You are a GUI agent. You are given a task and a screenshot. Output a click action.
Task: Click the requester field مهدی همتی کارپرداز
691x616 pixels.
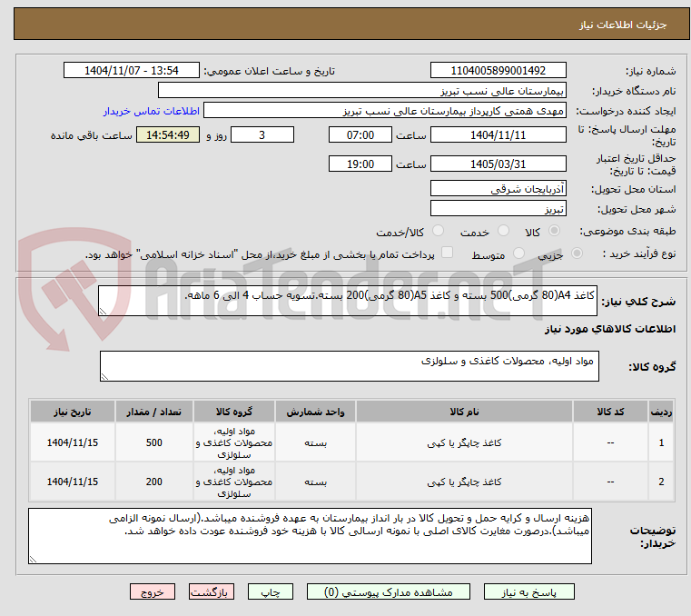tap(385, 110)
